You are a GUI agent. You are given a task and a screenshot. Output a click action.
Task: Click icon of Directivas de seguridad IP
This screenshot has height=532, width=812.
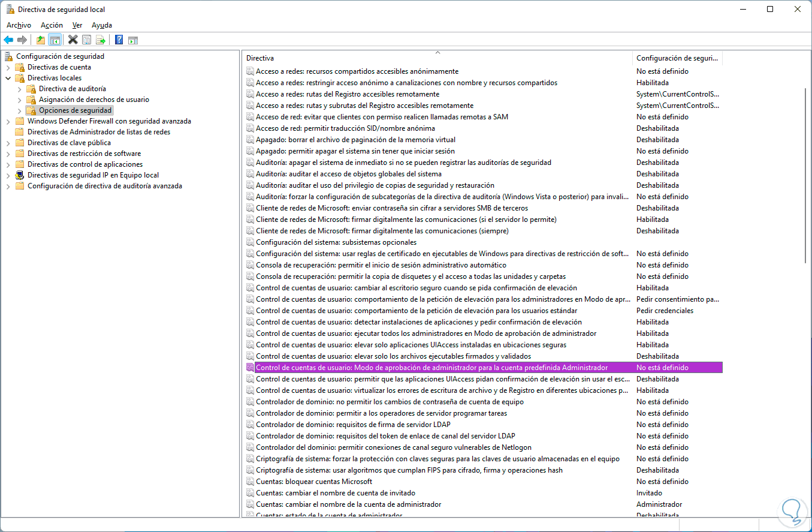pyautogui.click(x=20, y=175)
